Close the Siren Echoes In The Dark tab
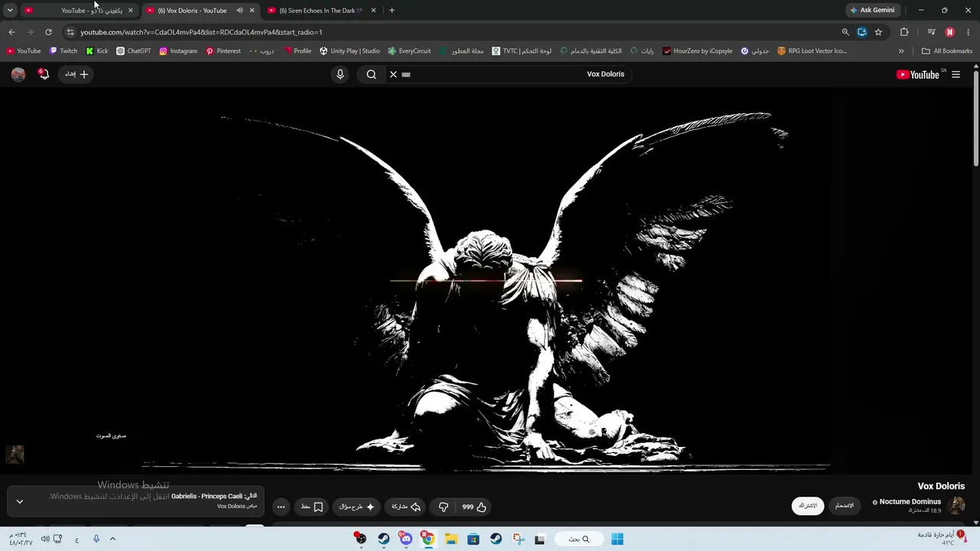980x551 pixels. click(x=374, y=11)
